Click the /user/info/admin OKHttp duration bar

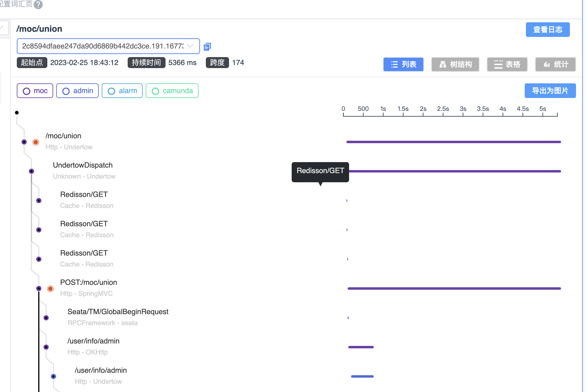pyautogui.click(x=361, y=347)
